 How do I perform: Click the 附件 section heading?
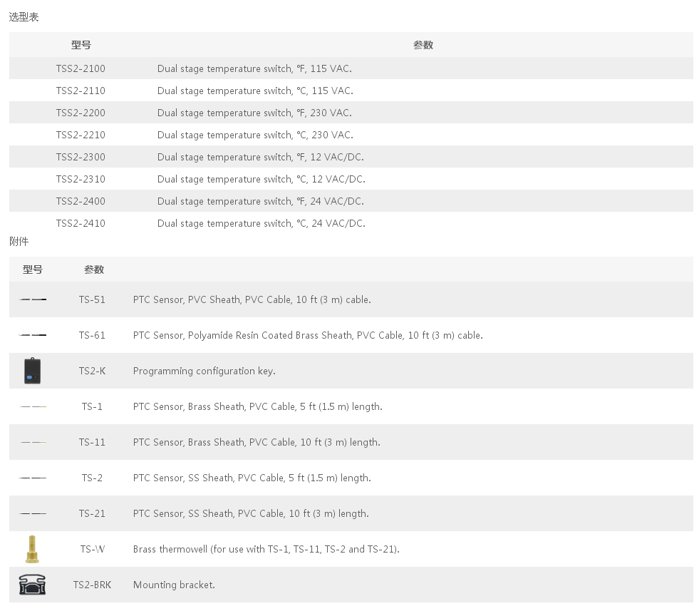[x=19, y=241]
